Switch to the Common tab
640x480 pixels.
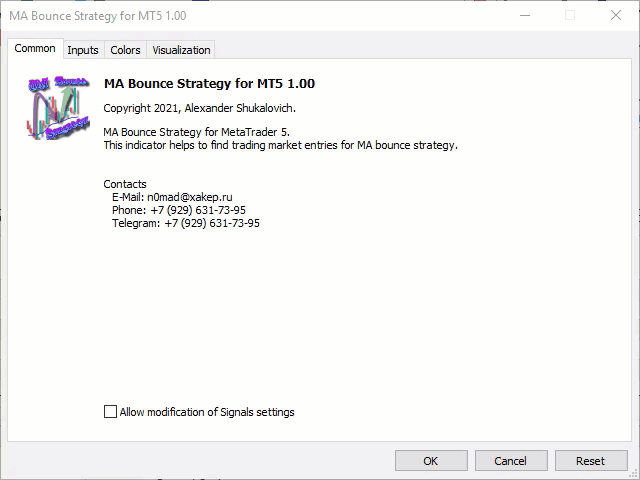click(x=35, y=49)
